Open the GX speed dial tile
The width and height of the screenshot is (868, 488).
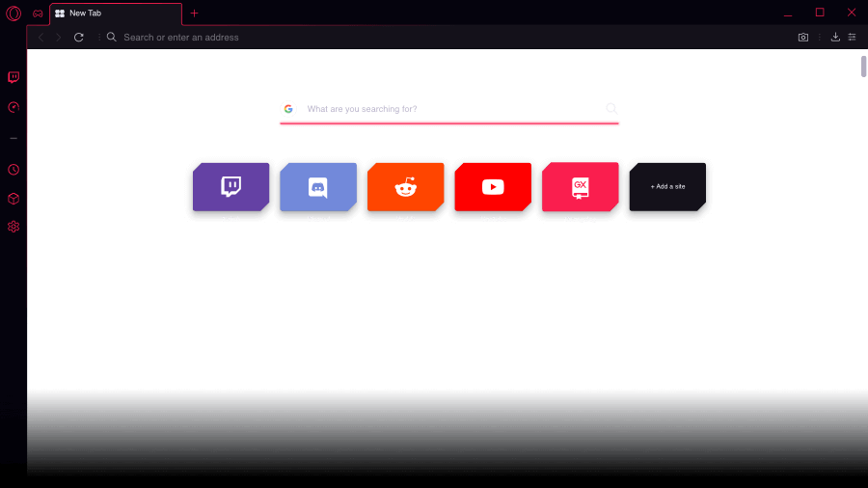pyautogui.click(x=581, y=187)
